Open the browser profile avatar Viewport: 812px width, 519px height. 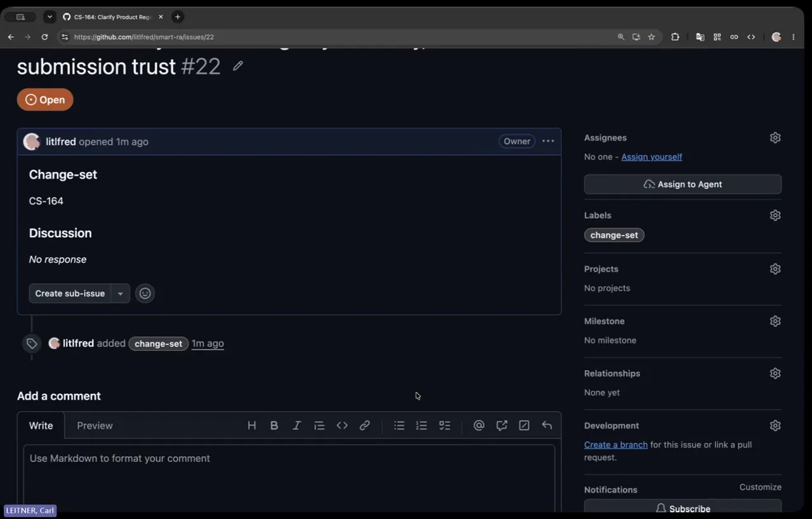[x=776, y=37]
